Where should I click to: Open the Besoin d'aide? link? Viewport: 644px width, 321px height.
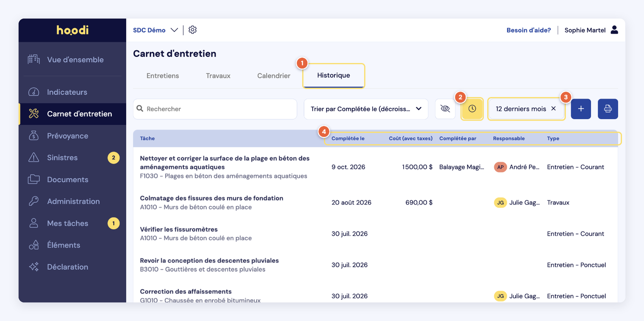(x=529, y=30)
